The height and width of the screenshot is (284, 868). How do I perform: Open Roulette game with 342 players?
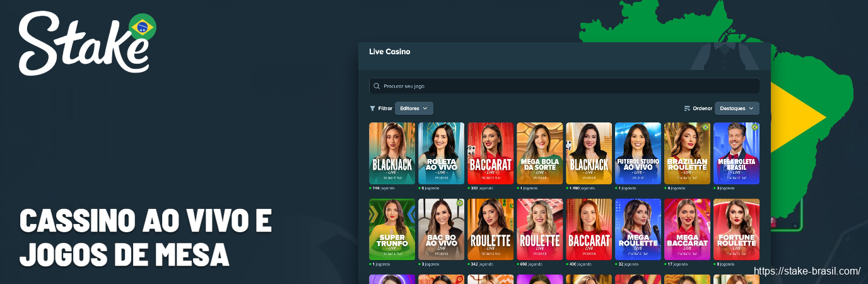click(x=490, y=229)
